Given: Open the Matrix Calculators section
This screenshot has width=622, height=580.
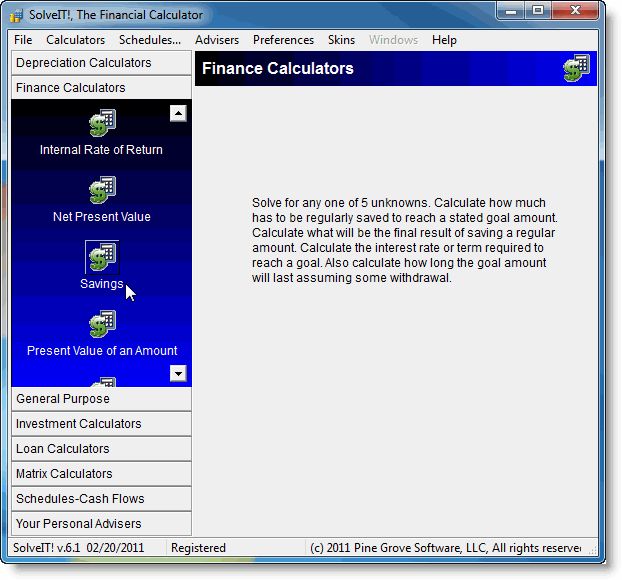Looking at the screenshot, I should 101,474.
